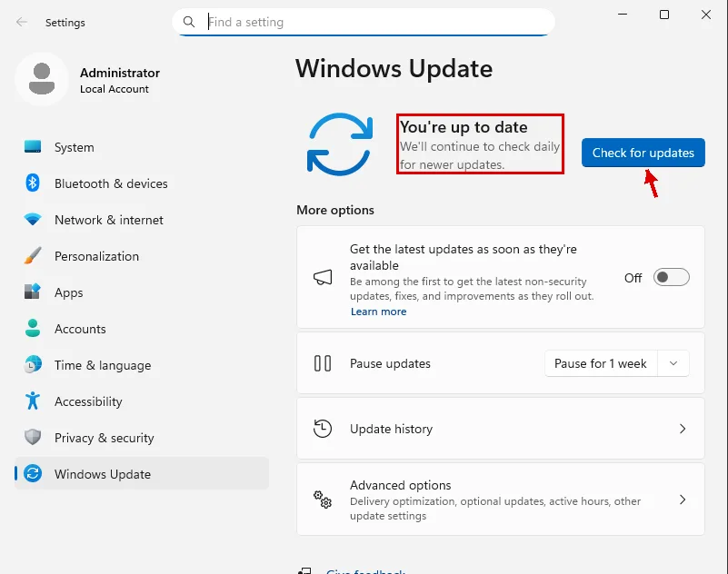Focus the Find a setting search box
The image size is (728, 574).
tap(364, 22)
